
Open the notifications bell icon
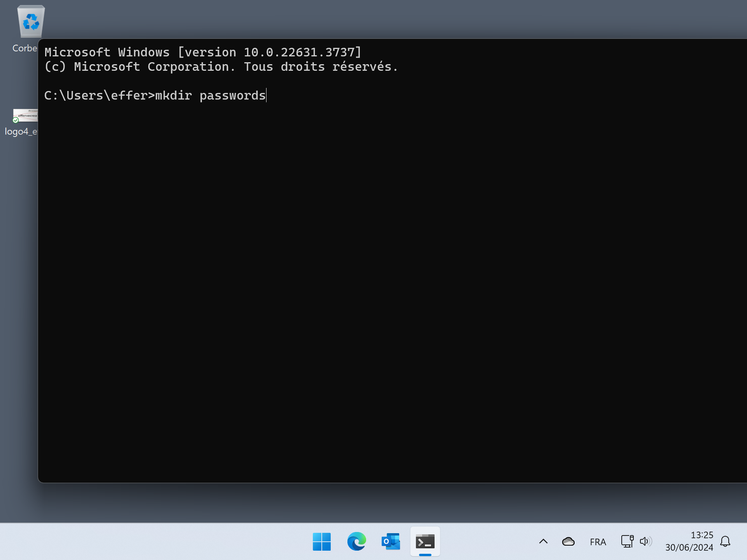coord(725,541)
